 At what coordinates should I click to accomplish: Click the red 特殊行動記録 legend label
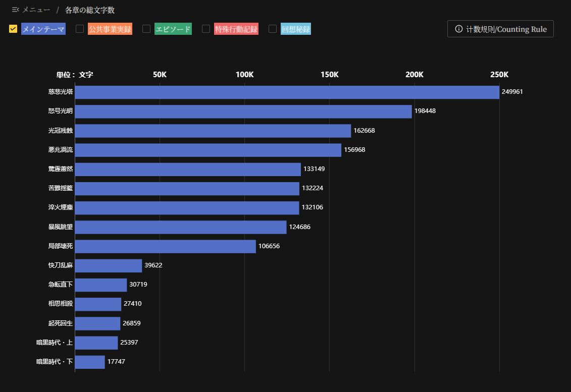pyautogui.click(x=236, y=29)
